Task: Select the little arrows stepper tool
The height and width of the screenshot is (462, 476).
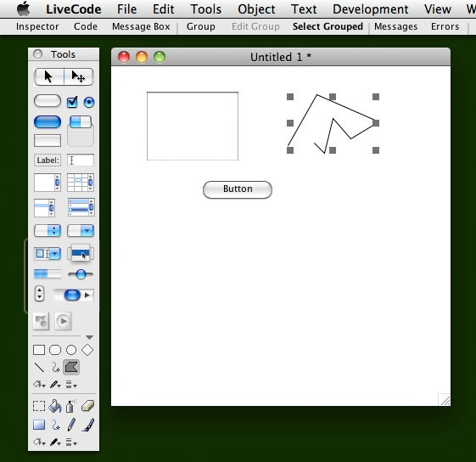Action: [40, 293]
